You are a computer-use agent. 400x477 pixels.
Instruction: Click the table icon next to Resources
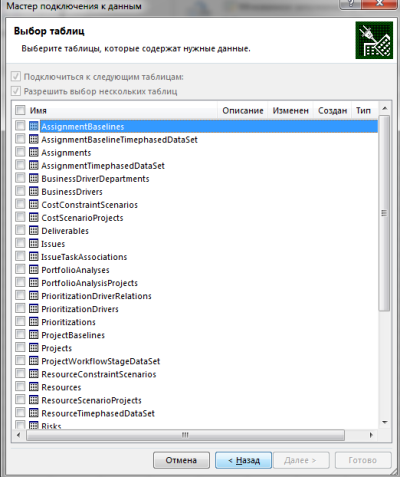point(34,387)
